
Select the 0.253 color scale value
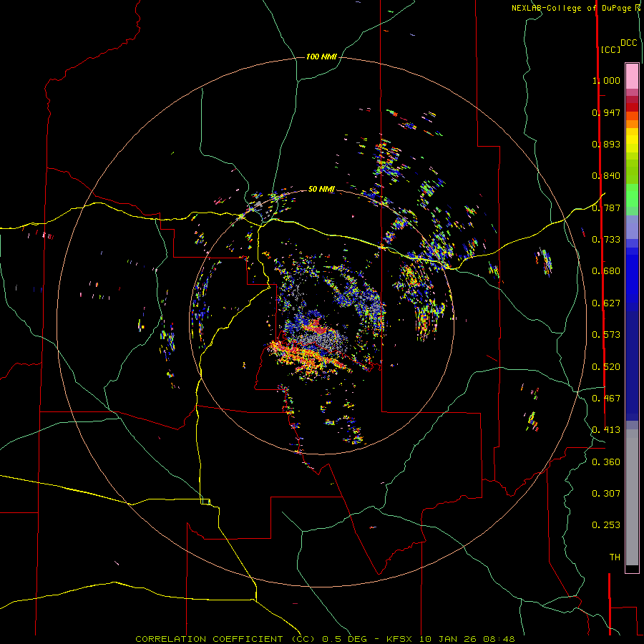tap(606, 525)
